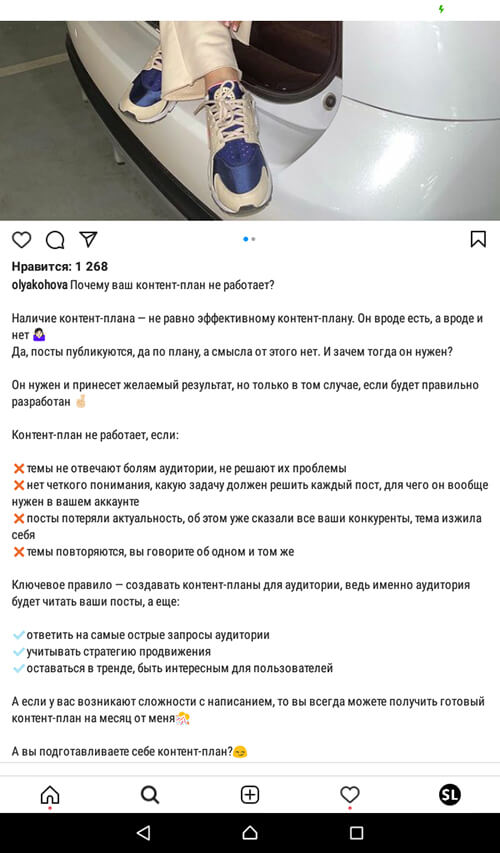Tap Android recent apps square
The width and height of the screenshot is (500, 853).
coord(356,832)
